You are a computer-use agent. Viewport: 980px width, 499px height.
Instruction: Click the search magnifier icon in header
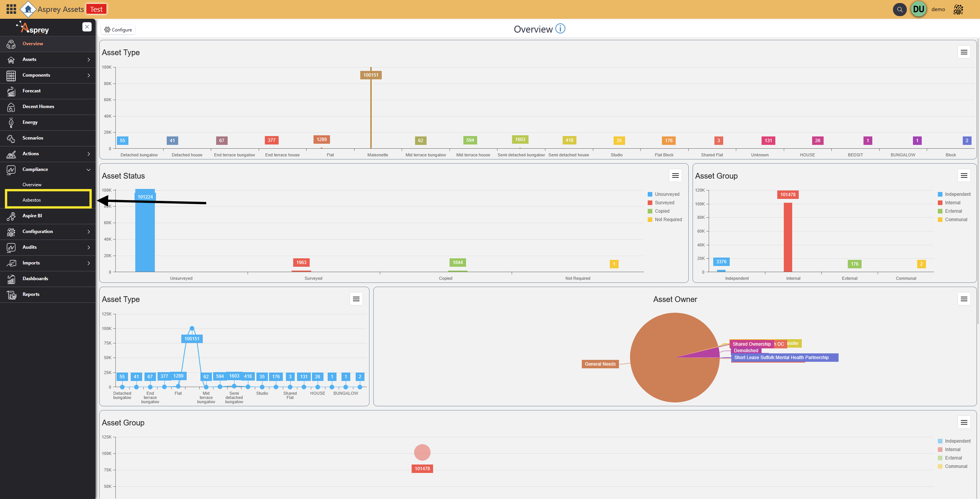[900, 10]
